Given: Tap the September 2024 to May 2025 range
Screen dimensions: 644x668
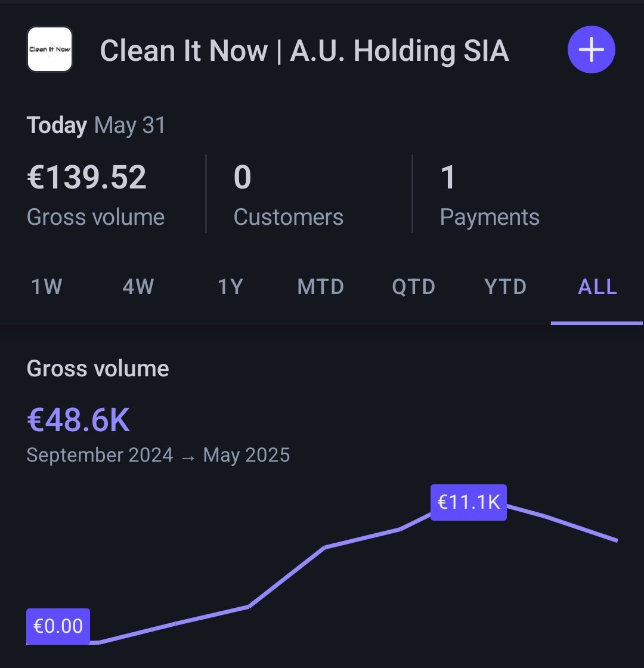Looking at the screenshot, I should point(158,455).
